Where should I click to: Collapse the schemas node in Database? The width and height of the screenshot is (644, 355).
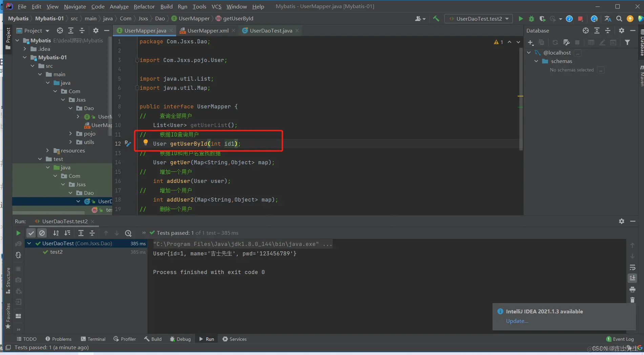tap(536, 61)
